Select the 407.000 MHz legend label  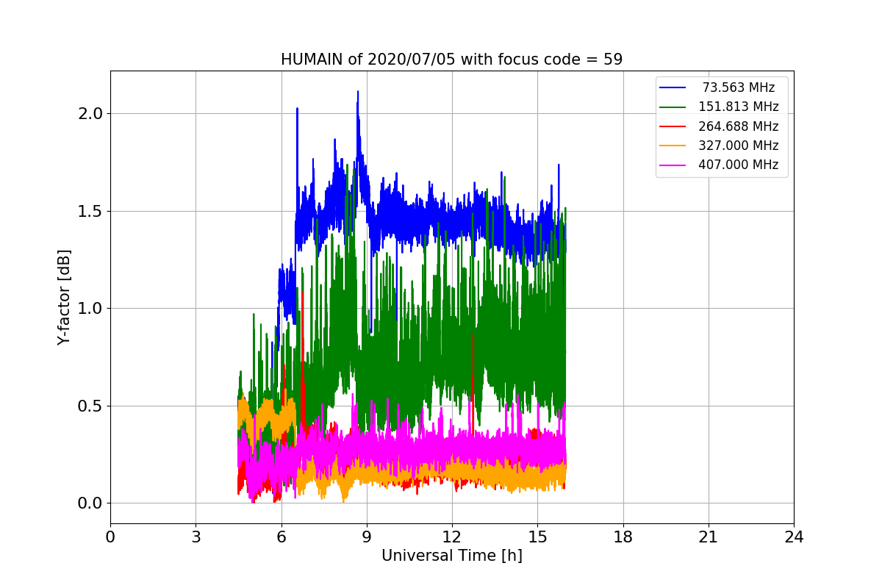[x=738, y=165]
